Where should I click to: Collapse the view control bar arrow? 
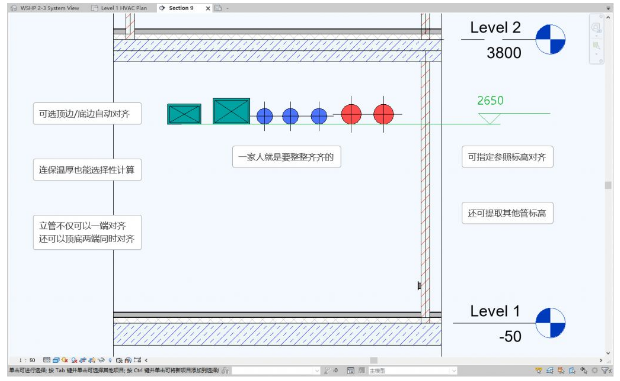point(146,360)
